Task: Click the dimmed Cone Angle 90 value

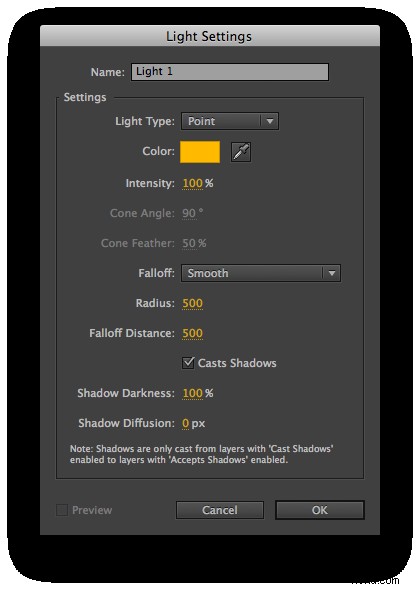Action: (189, 213)
